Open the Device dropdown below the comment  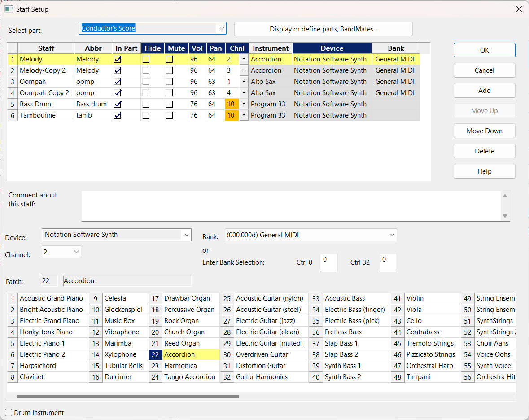[x=186, y=235]
